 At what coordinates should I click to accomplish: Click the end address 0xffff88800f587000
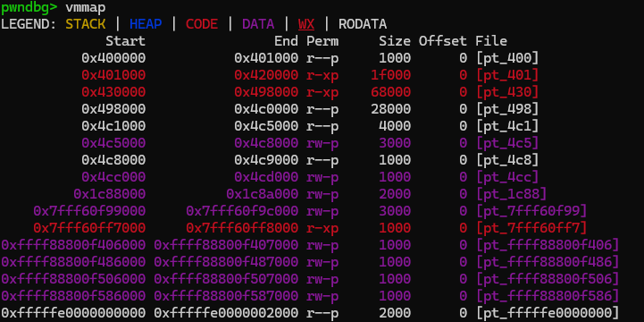tap(226, 295)
